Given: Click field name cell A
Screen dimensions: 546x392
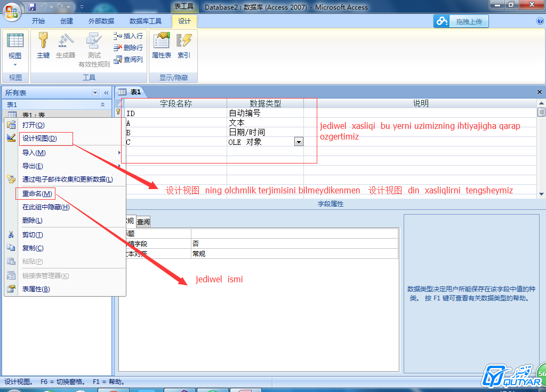Looking at the screenshot, I should [x=176, y=123].
